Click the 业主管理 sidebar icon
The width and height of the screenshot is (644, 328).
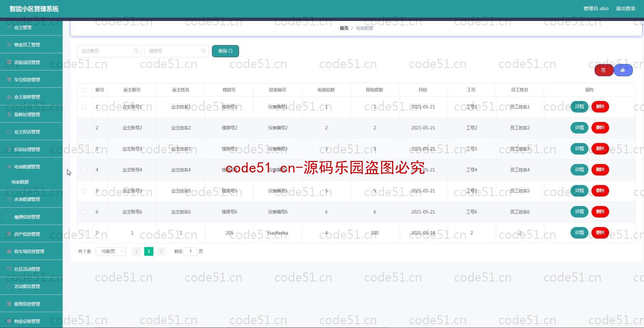point(9,27)
